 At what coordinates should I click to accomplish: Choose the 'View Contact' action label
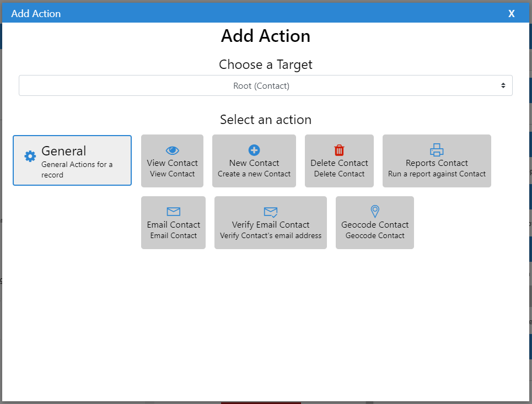pos(172,163)
